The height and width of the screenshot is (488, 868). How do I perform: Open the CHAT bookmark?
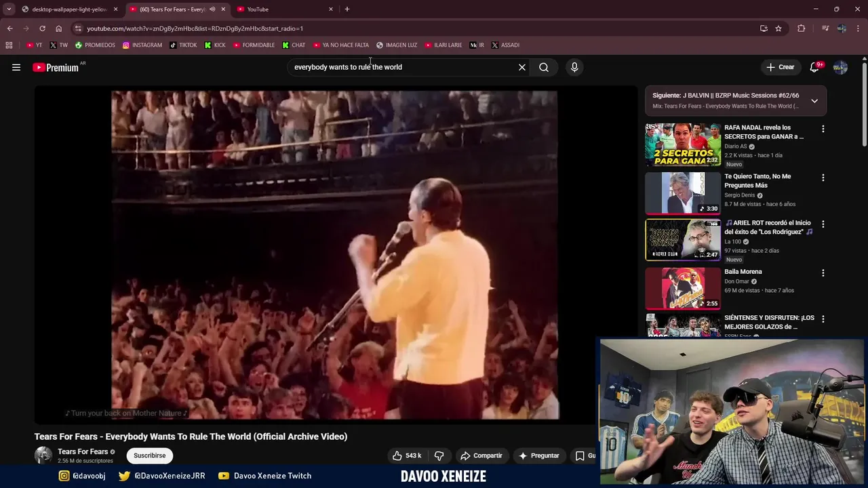(294, 45)
